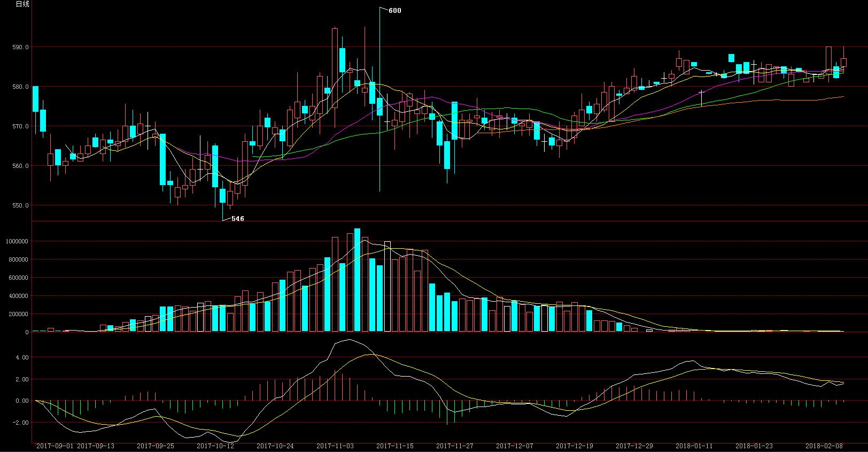Click the 日线 period label

22,4
